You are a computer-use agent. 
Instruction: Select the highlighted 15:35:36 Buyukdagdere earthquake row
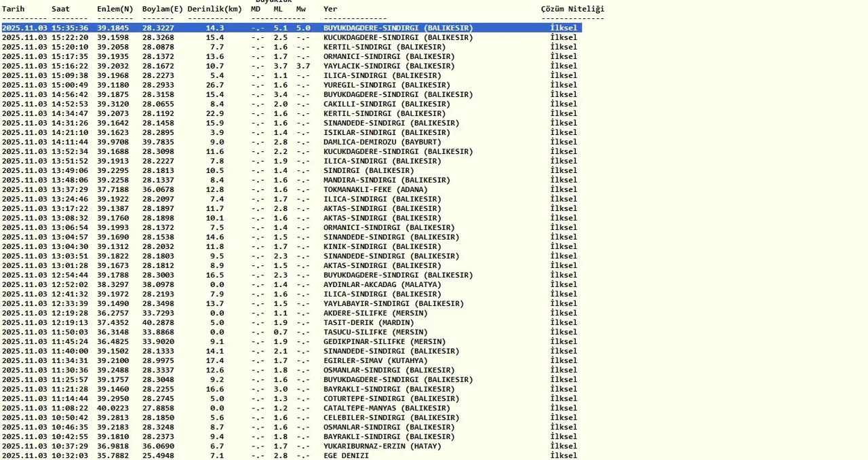(x=292, y=28)
